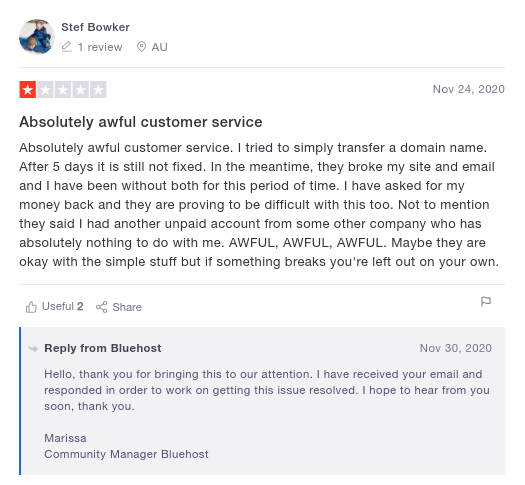Click the reply arrow icon beside Bluehost
The width and height of the screenshot is (525, 485).
point(33,349)
